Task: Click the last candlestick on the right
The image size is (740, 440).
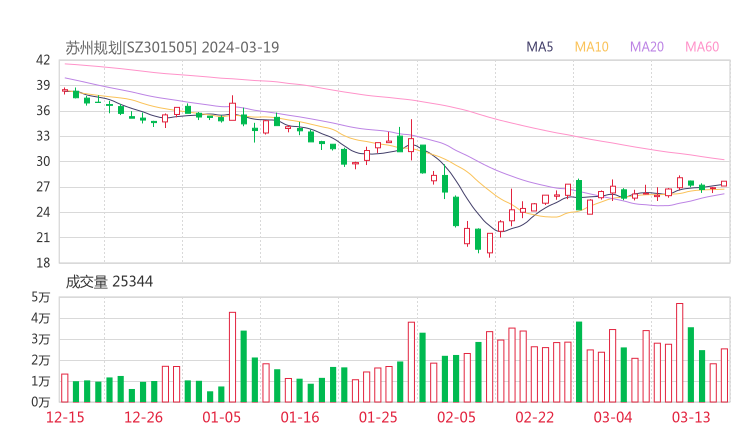Action: pos(724,184)
